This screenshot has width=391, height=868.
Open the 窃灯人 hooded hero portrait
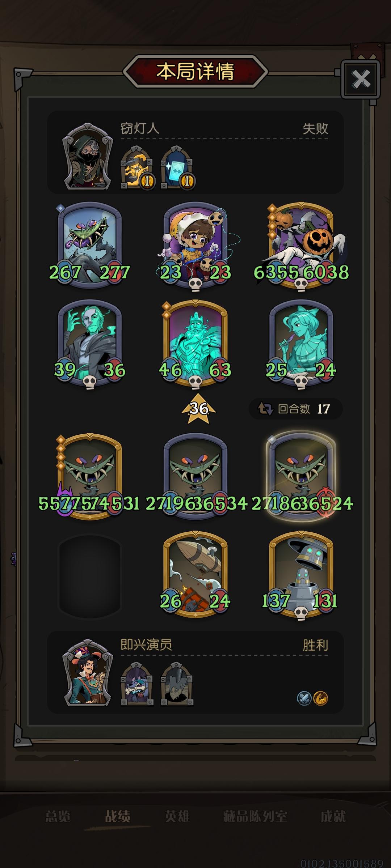87,156
